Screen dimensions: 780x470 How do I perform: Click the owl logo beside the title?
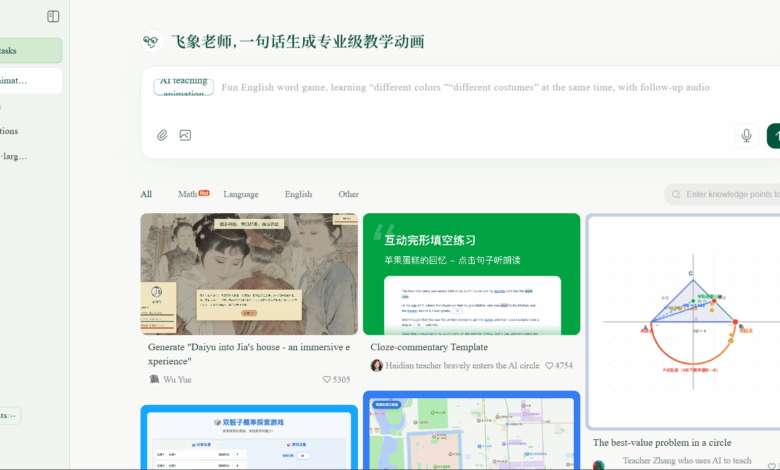pyautogui.click(x=151, y=42)
